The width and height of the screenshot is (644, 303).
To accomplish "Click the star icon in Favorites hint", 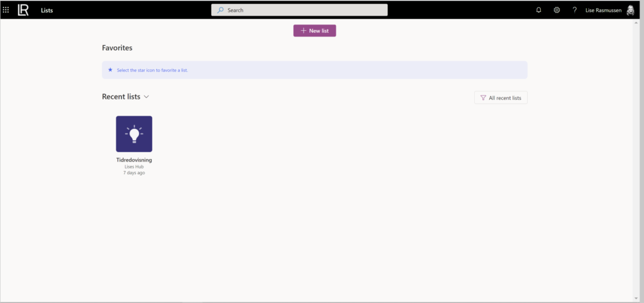I will tap(110, 70).
